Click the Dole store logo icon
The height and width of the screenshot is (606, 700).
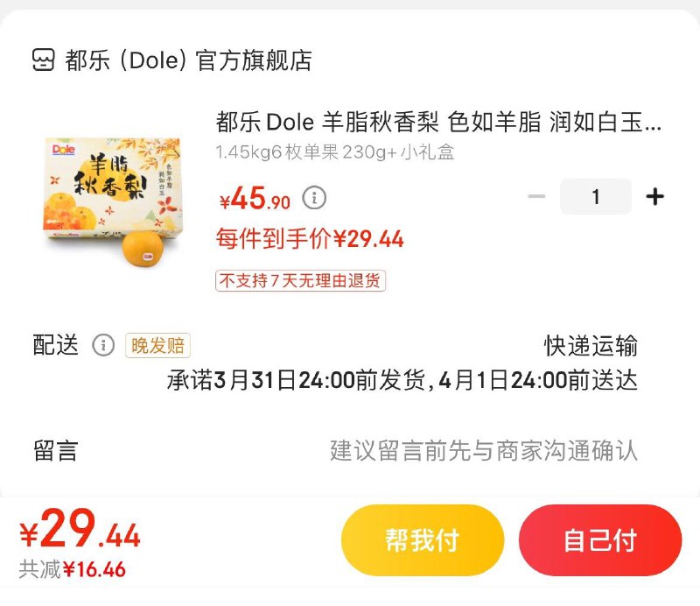pos(41,60)
